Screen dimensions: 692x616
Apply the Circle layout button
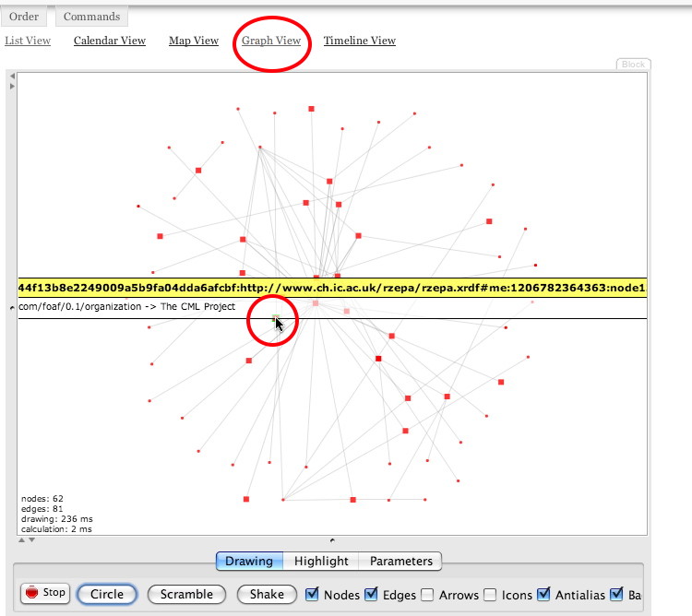(107, 594)
